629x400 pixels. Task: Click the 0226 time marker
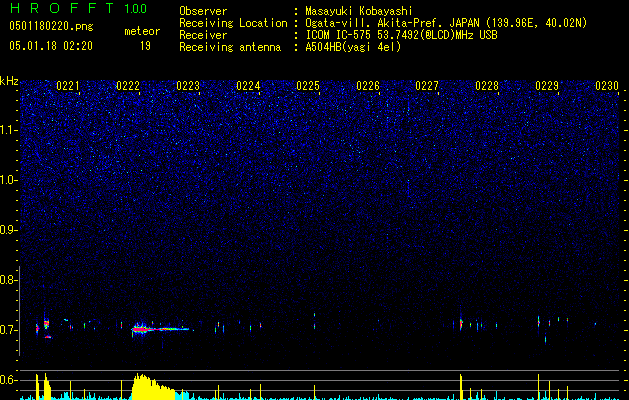tap(368, 86)
